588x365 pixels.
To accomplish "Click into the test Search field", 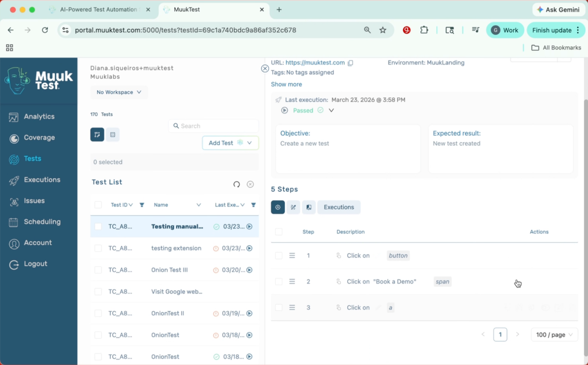I will pos(213,126).
